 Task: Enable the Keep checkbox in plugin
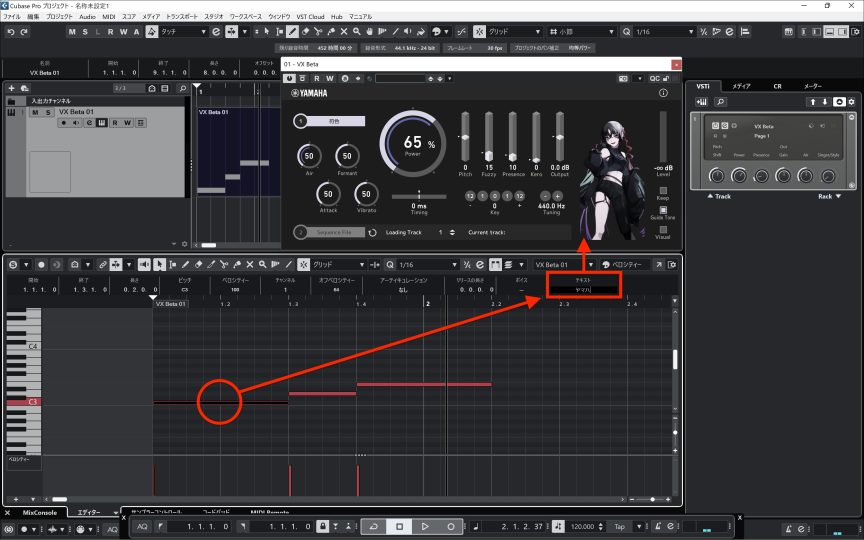pos(663,189)
